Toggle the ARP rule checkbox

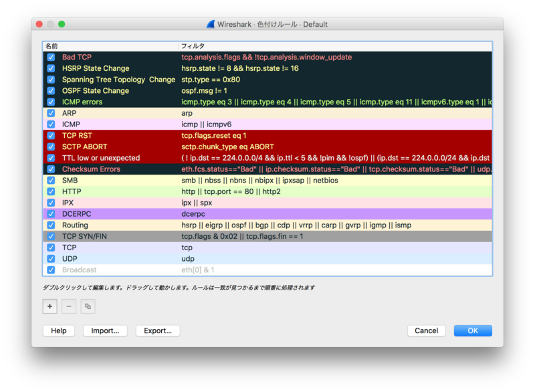pyautogui.click(x=51, y=113)
